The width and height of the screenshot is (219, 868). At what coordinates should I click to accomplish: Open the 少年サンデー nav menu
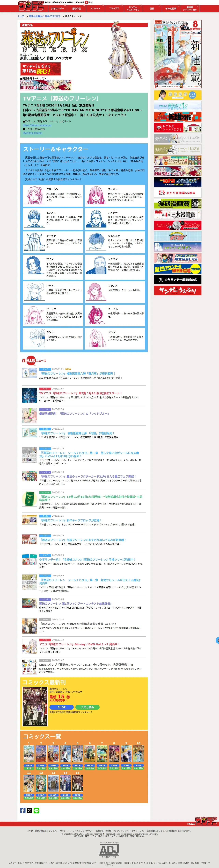[x=57, y=8]
